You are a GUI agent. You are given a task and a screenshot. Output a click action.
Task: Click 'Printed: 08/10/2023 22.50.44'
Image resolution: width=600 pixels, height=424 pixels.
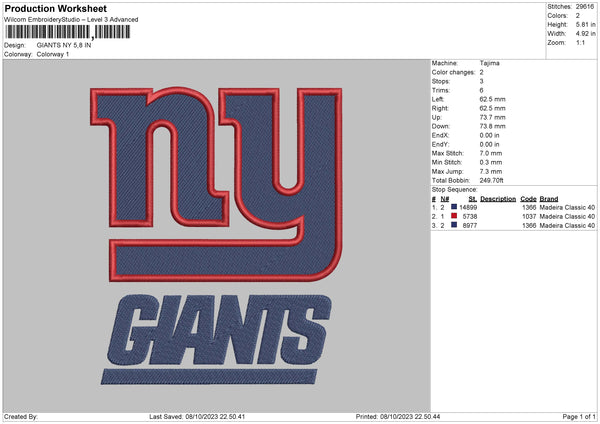pyautogui.click(x=398, y=417)
